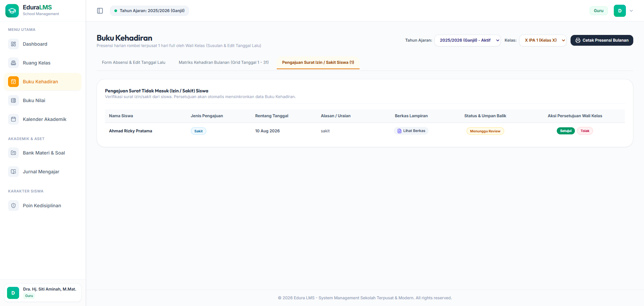Click Tolak for Ahmad Rizky Pratama

coord(585,131)
